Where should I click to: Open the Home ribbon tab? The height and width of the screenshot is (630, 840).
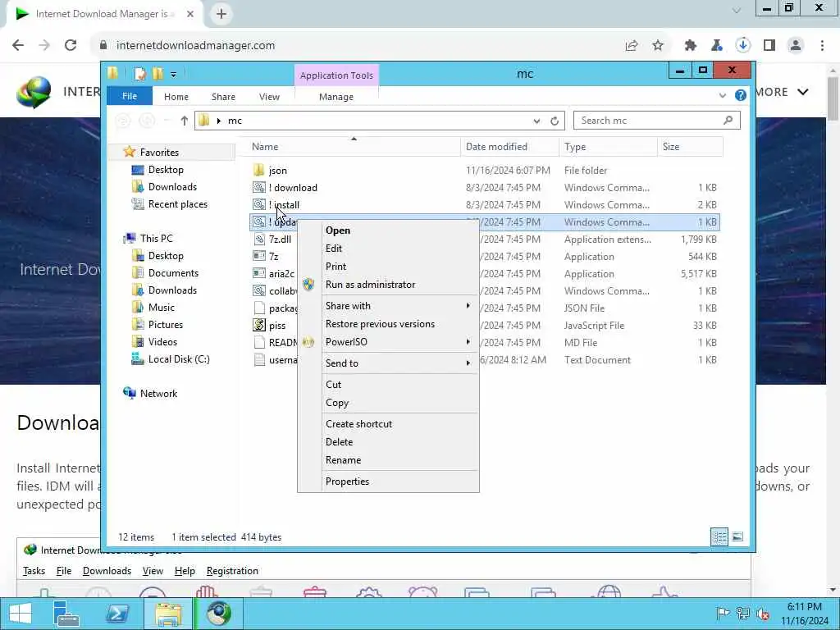(176, 97)
